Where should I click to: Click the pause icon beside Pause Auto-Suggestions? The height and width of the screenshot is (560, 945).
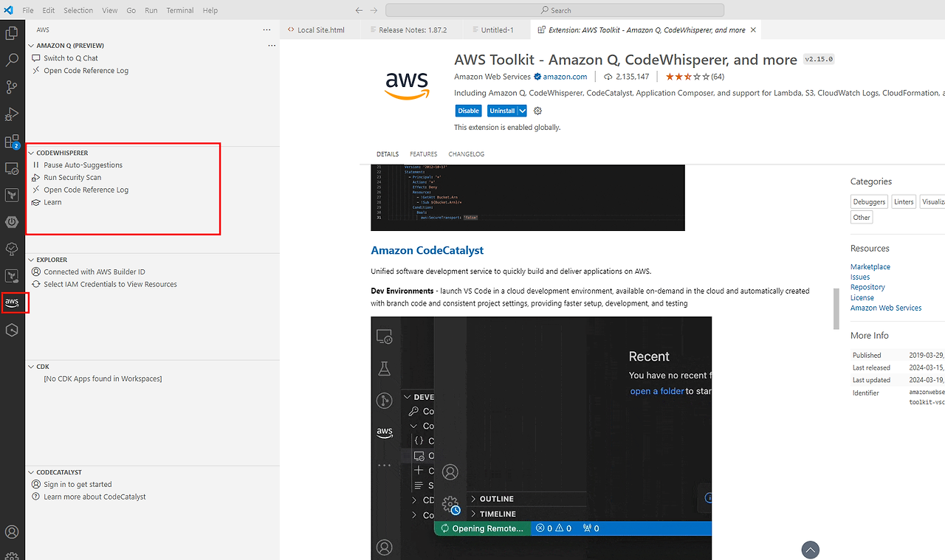[36, 165]
